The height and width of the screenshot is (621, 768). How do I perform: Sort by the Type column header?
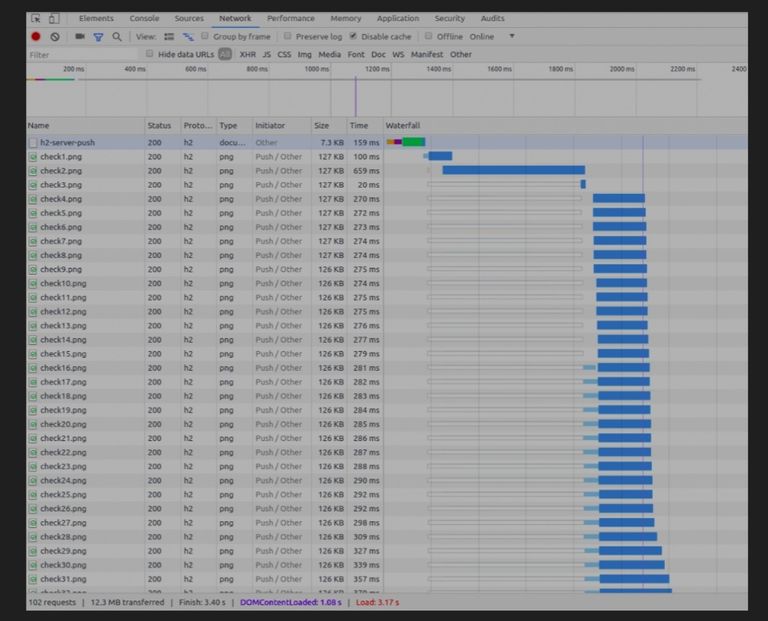tap(234, 126)
